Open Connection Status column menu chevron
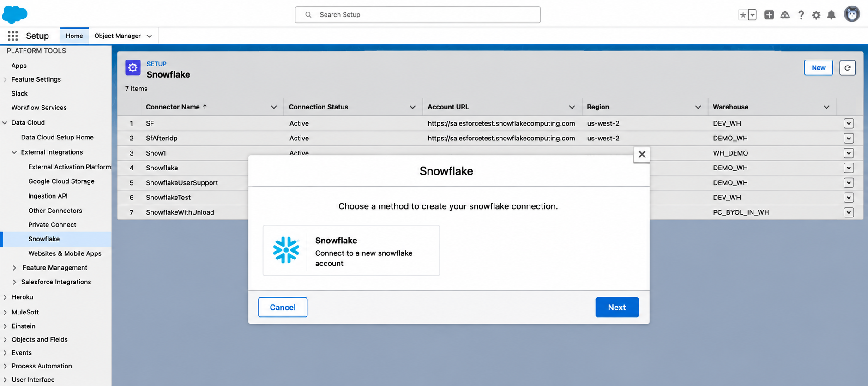868x386 pixels. click(412, 107)
